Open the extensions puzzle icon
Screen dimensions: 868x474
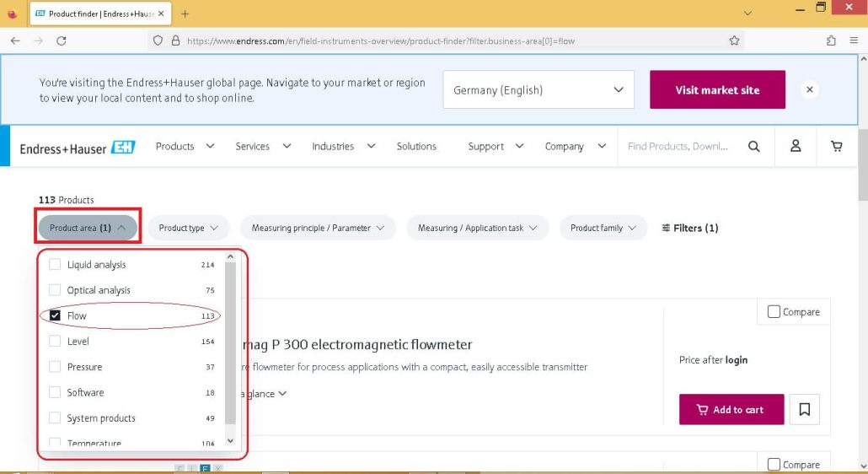831,40
